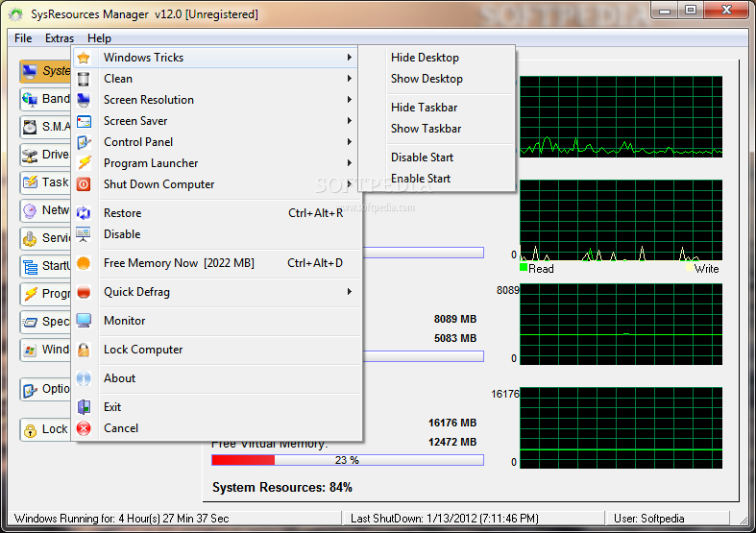Select Lock Computer menu entry
The height and width of the screenshot is (533, 756).
(x=216, y=350)
